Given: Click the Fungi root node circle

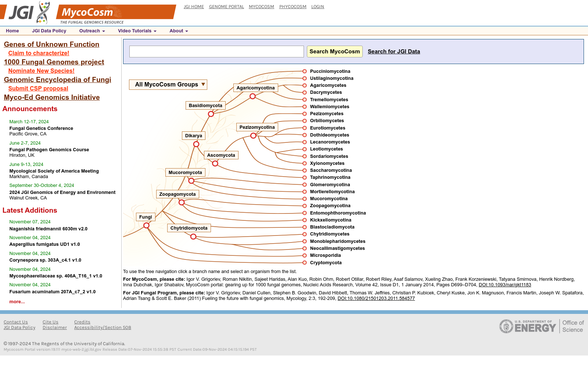Looking at the screenshot, I should coord(146,226).
